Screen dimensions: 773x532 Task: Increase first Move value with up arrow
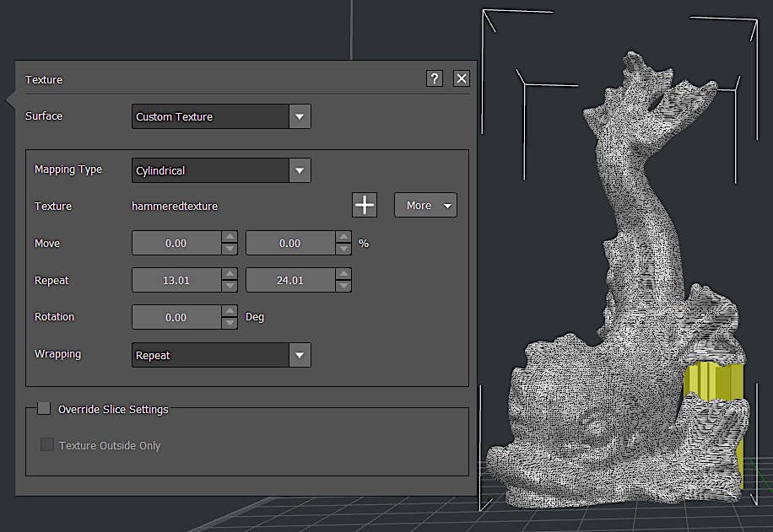tap(229, 238)
